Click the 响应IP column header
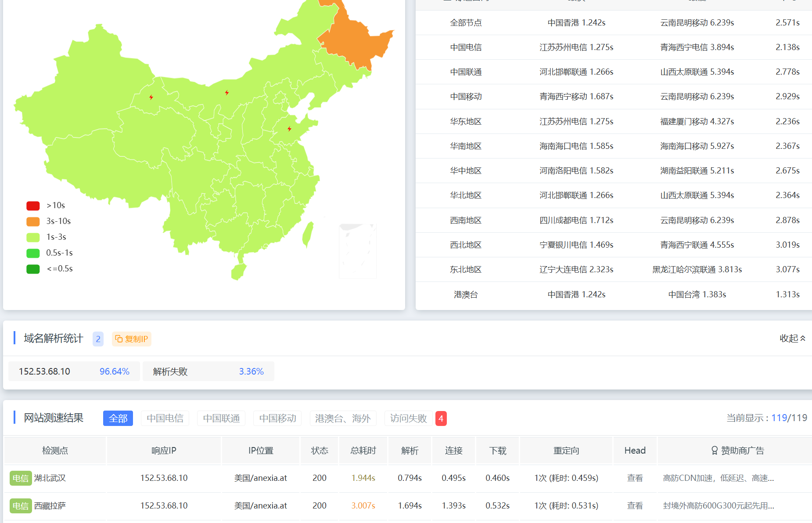Image resolution: width=812 pixels, height=523 pixels. (x=164, y=451)
